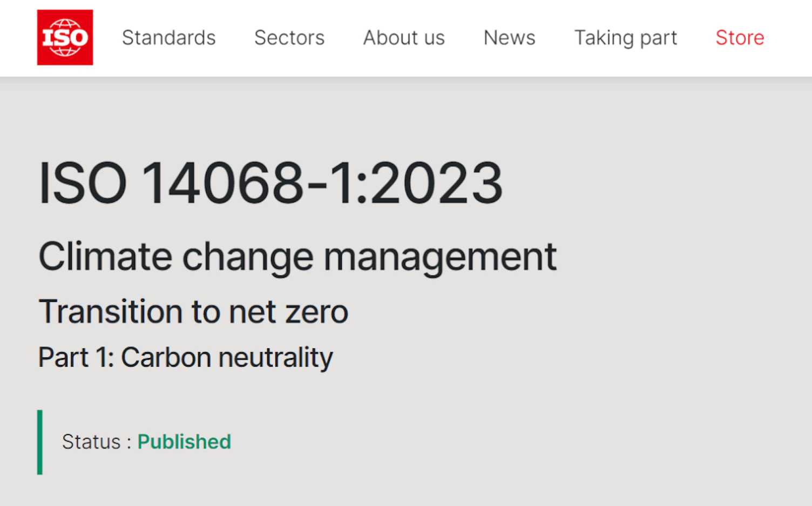
Task: Select Taking part in navigation
Action: pyautogui.click(x=625, y=38)
